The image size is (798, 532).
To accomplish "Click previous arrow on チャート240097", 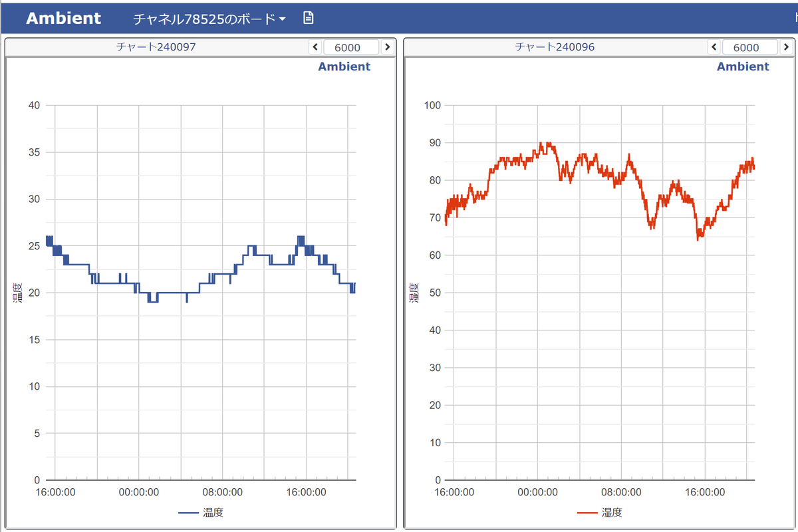I will tap(316, 47).
